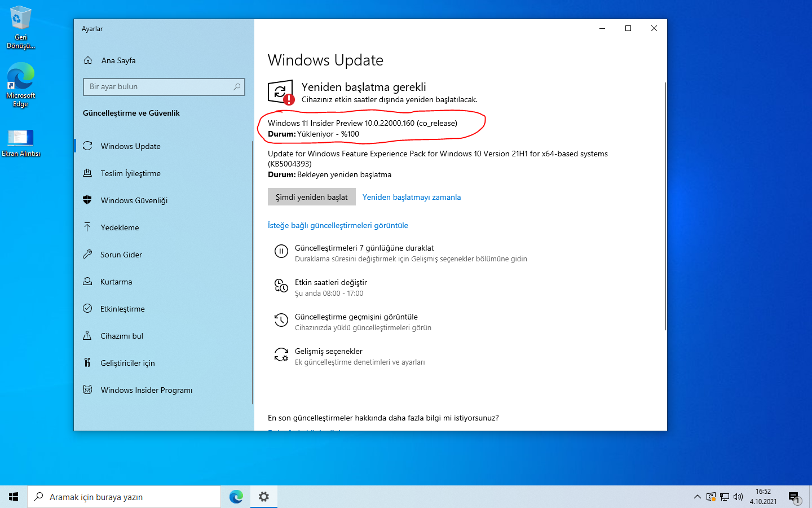Open Gelişmiş seçenekler via its gear-arrows icon
The height and width of the screenshot is (508, 812).
[x=281, y=354]
